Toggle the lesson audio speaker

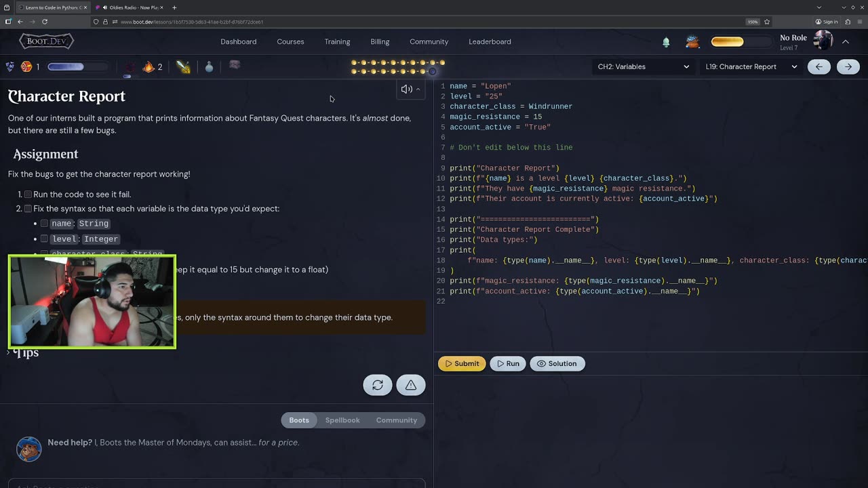(x=406, y=89)
